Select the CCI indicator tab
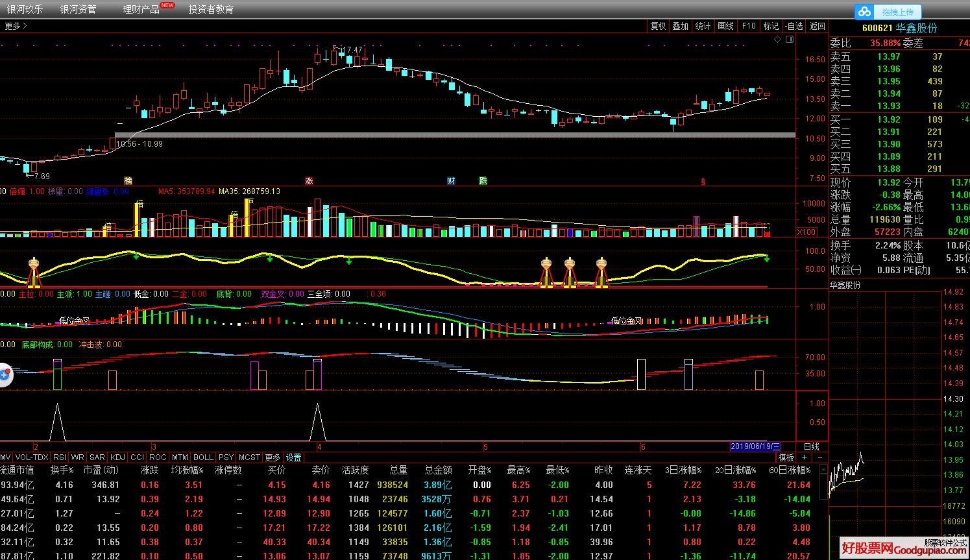Viewport: 970px width, 560px height. [x=138, y=457]
